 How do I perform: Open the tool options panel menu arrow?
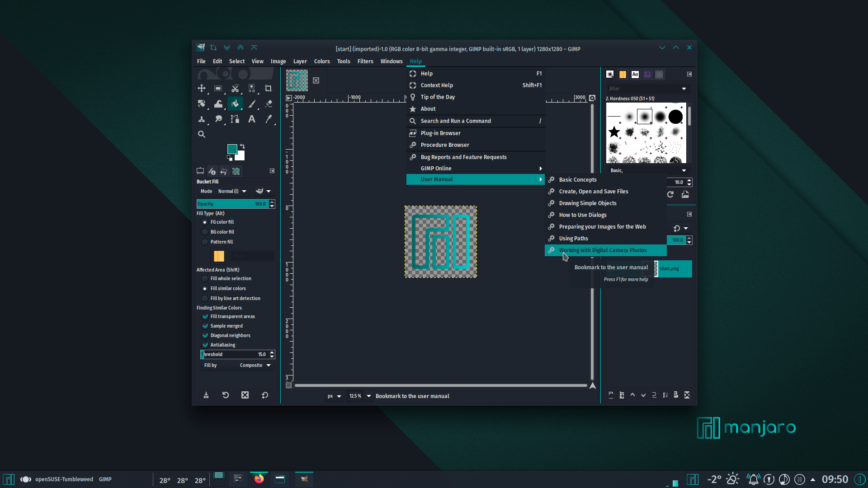pyautogui.click(x=272, y=171)
